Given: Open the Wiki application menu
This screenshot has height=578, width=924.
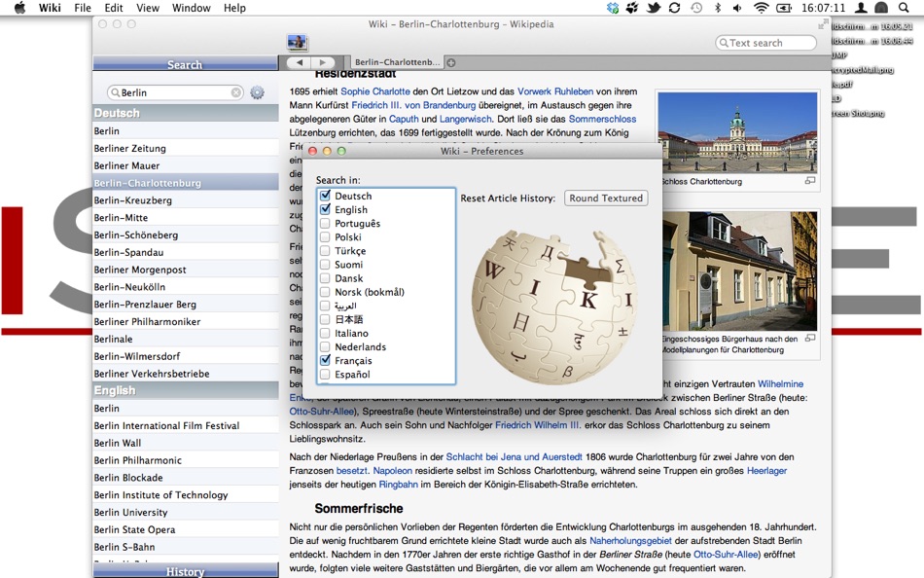Looking at the screenshot, I should click(50, 8).
